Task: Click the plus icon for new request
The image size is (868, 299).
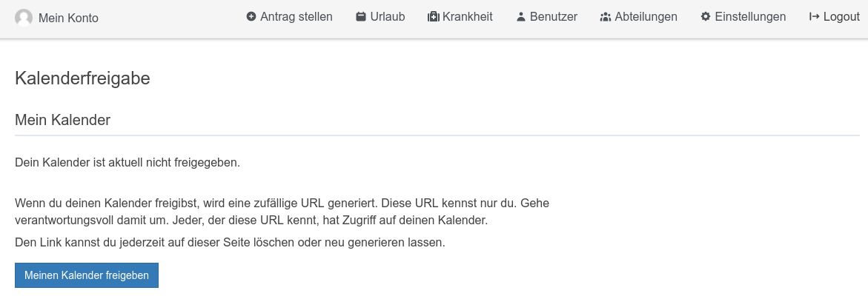Action: tap(251, 16)
